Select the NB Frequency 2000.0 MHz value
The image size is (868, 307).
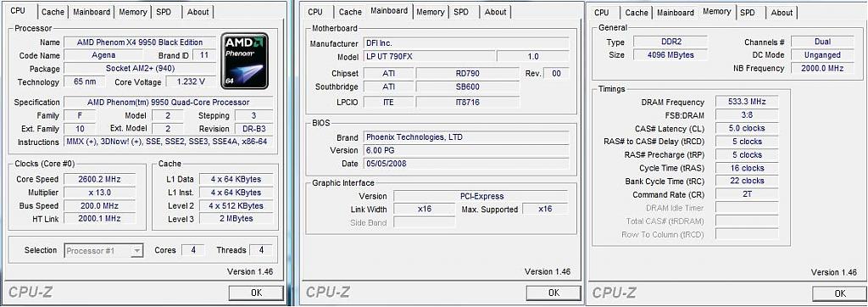coord(822,68)
